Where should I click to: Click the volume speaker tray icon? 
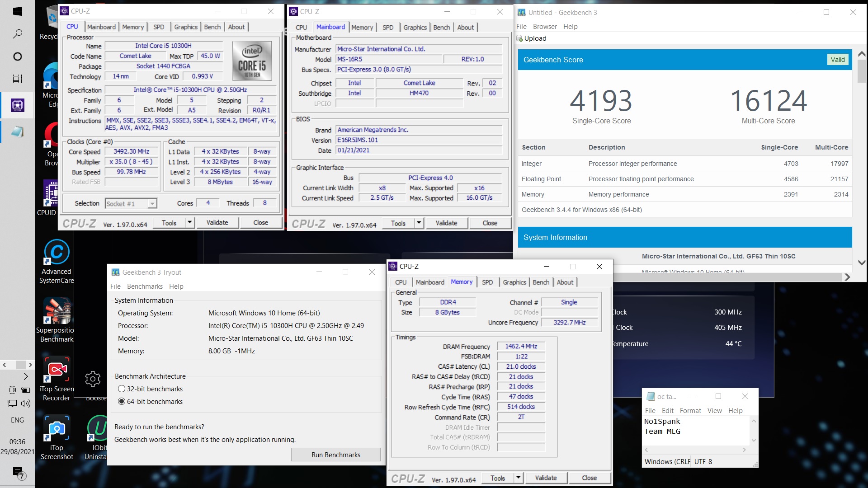click(26, 404)
